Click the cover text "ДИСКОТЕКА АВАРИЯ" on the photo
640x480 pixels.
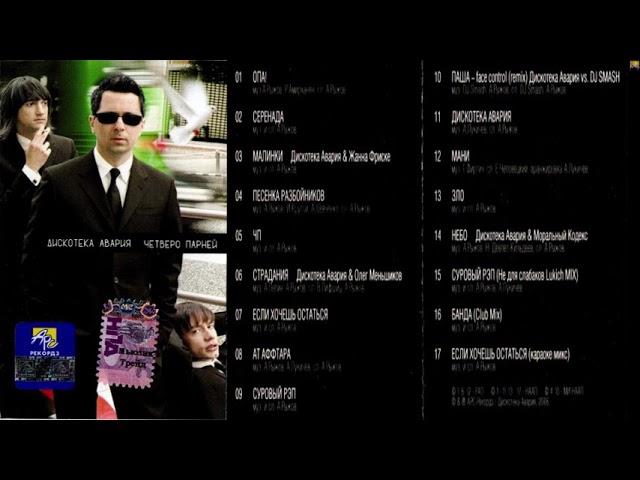[89, 243]
